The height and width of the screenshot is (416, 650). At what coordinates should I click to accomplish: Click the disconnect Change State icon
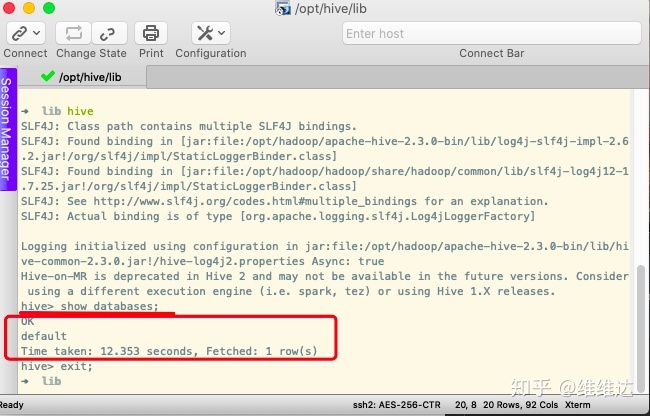tap(109, 33)
